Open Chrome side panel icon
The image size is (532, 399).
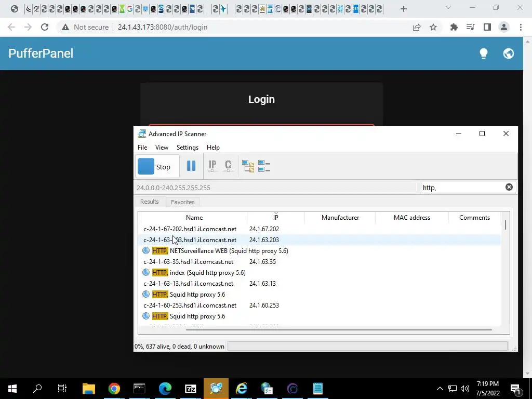487,27
